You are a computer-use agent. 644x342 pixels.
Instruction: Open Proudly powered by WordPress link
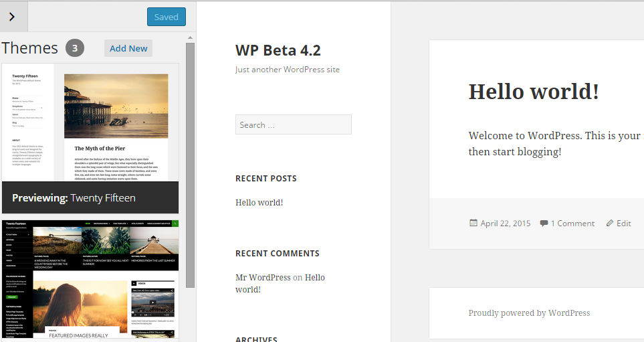(529, 313)
